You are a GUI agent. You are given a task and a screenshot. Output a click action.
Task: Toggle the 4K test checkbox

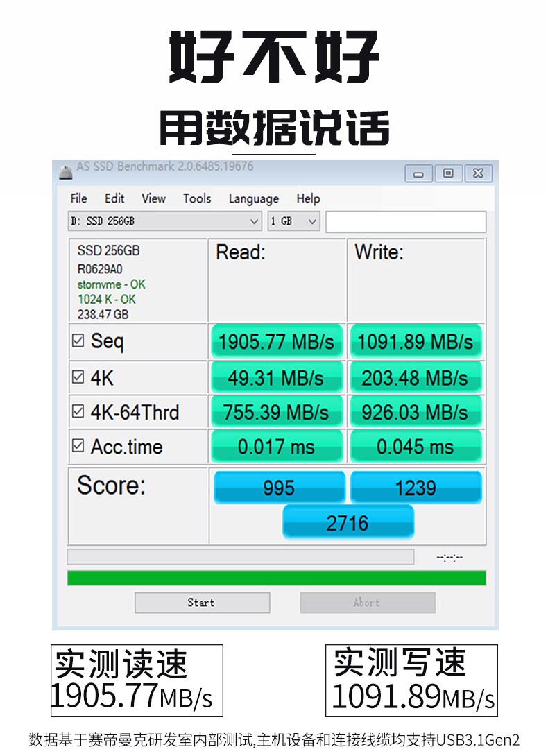pos(78,377)
